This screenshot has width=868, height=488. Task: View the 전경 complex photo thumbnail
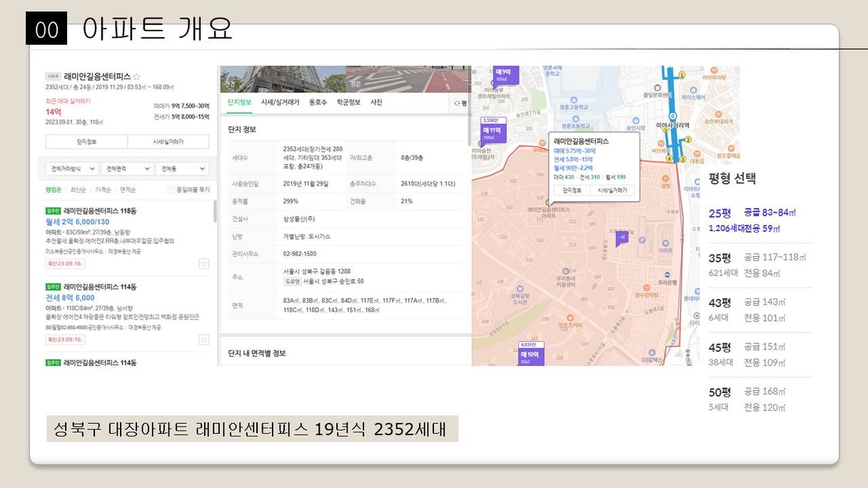283,79
